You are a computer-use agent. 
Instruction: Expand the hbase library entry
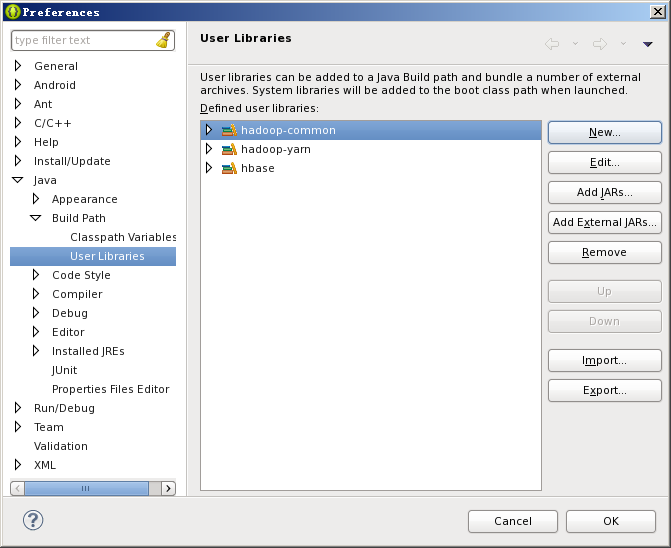click(x=209, y=168)
